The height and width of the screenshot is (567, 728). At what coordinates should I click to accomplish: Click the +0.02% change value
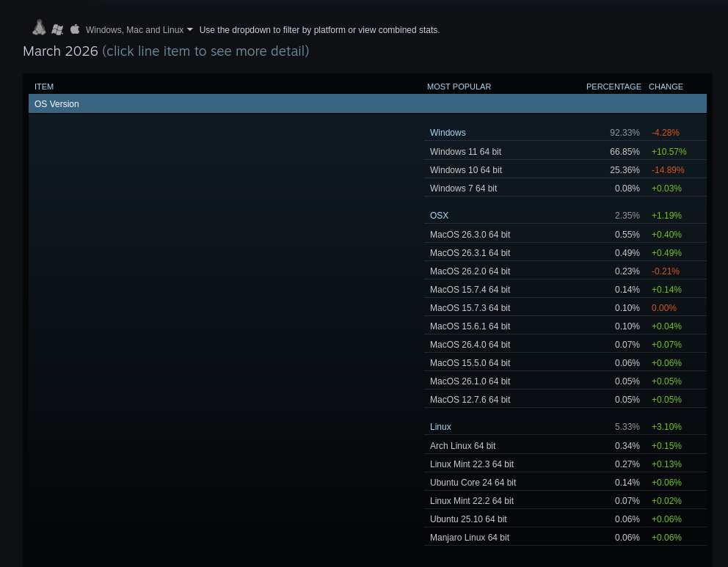pyautogui.click(x=666, y=501)
